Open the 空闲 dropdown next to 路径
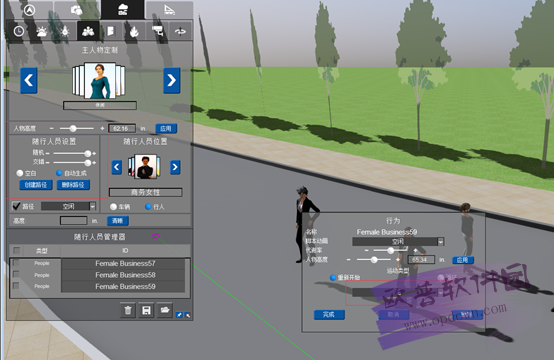554x360 pixels. pyautogui.click(x=69, y=206)
